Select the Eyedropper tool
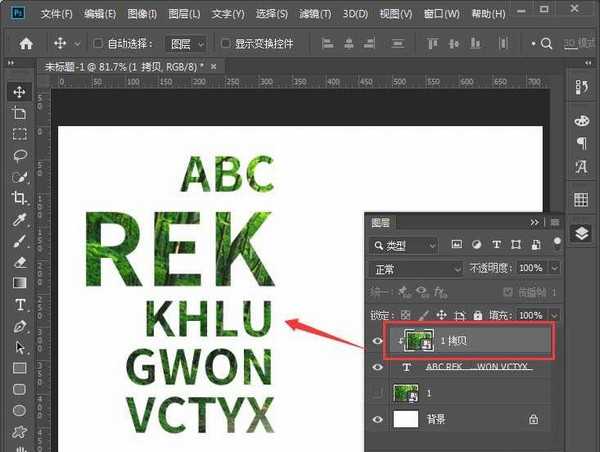The height and width of the screenshot is (452, 600). pos(19,219)
